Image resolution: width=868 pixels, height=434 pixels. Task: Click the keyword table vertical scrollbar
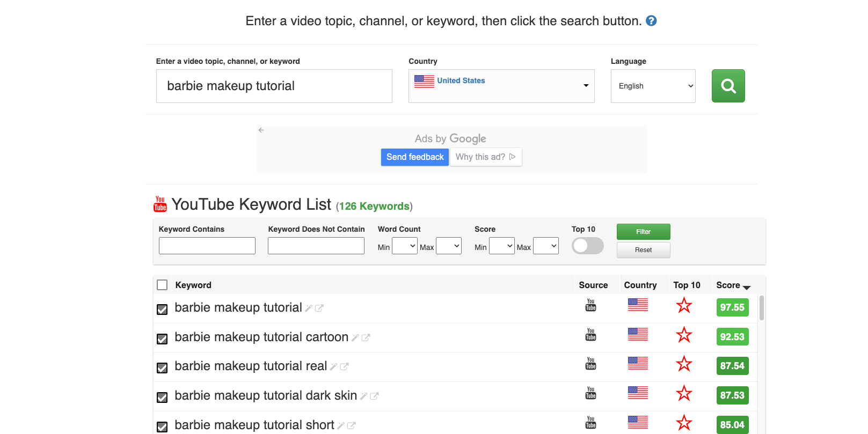pos(762,308)
